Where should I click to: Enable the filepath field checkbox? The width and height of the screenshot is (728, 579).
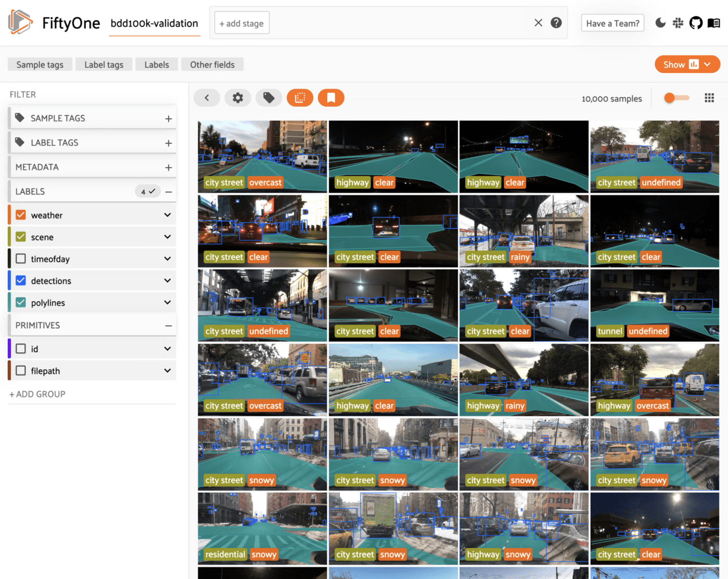21,370
